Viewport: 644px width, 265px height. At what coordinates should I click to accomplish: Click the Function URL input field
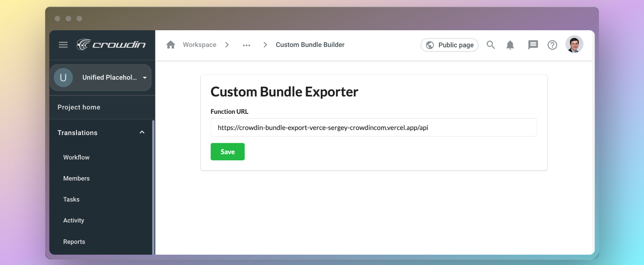coord(374,127)
